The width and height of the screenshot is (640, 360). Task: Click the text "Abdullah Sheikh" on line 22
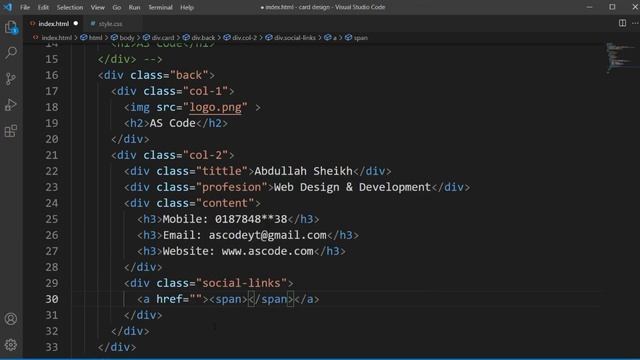[303, 171]
